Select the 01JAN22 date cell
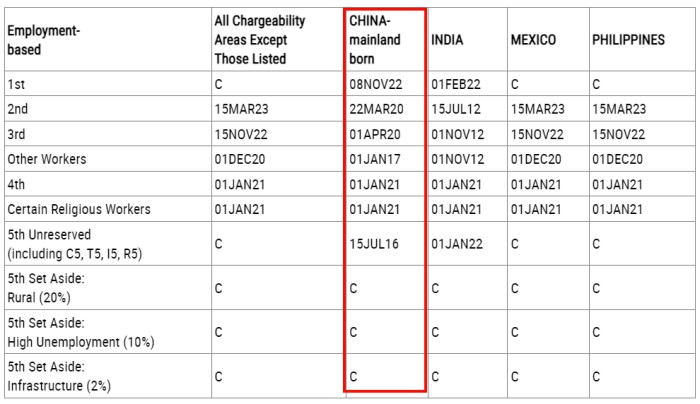 (x=456, y=242)
